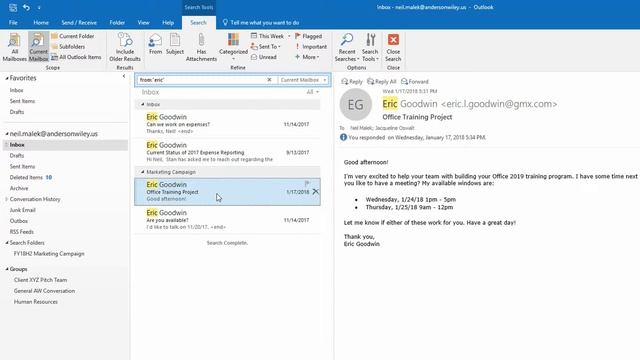Minimize the folder pane with the arrow
The image size is (640, 360).
(124, 76)
